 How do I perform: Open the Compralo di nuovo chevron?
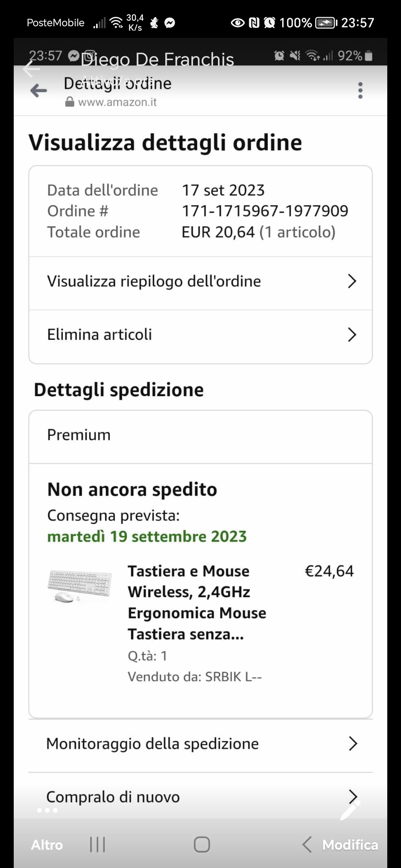pyautogui.click(x=353, y=796)
